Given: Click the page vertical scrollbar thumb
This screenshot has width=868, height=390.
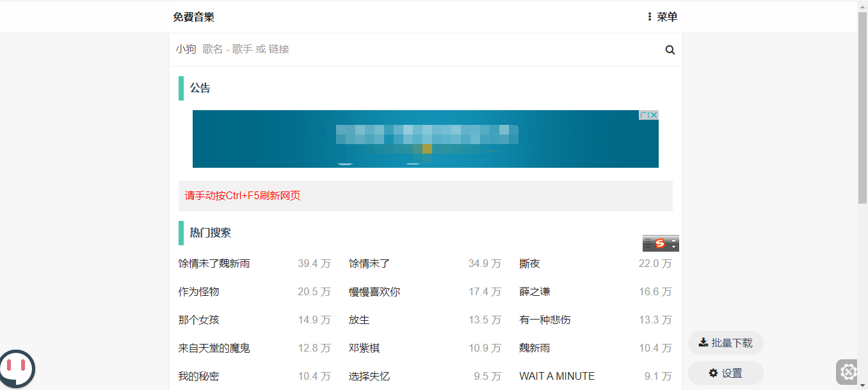Looking at the screenshot, I should pos(862,108).
